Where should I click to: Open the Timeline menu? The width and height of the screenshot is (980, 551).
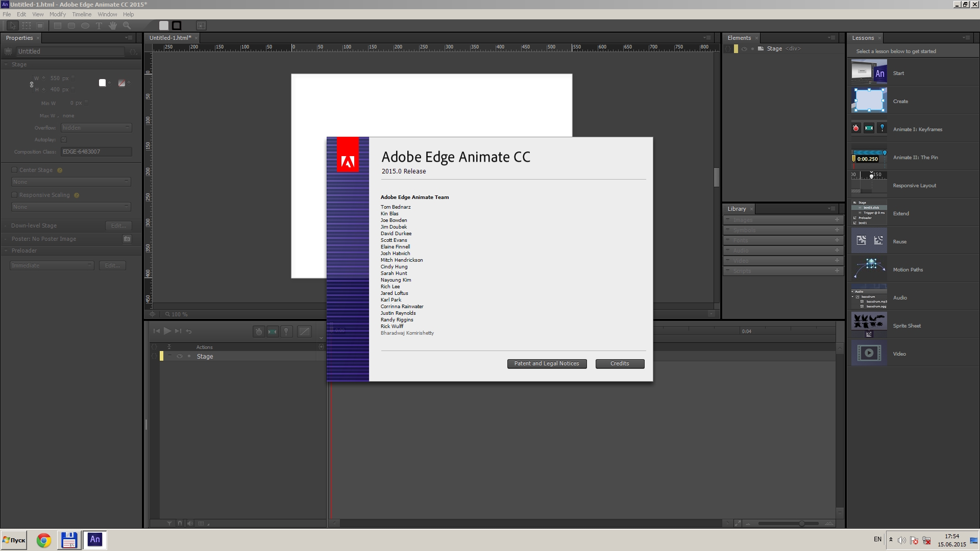82,14
